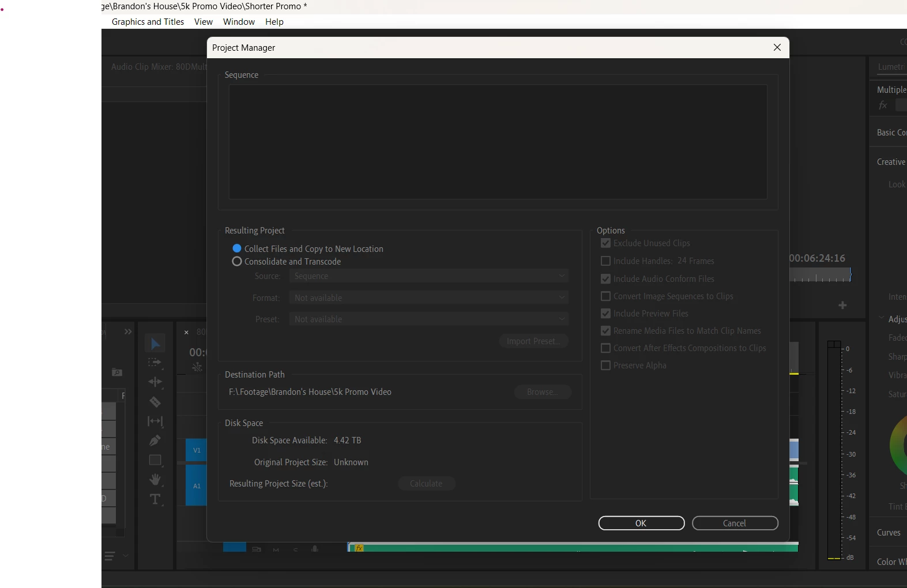907x588 pixels.
Task: Collapse the Adjustments section in Lumetri
Action: pyautogui.click(x=881, y=318)
